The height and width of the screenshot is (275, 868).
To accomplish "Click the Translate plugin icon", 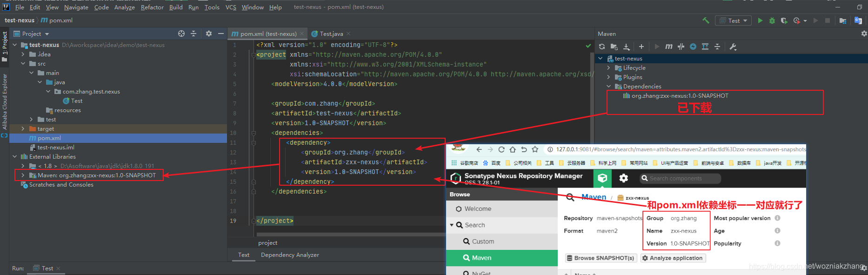I will (x=858, y=20).
